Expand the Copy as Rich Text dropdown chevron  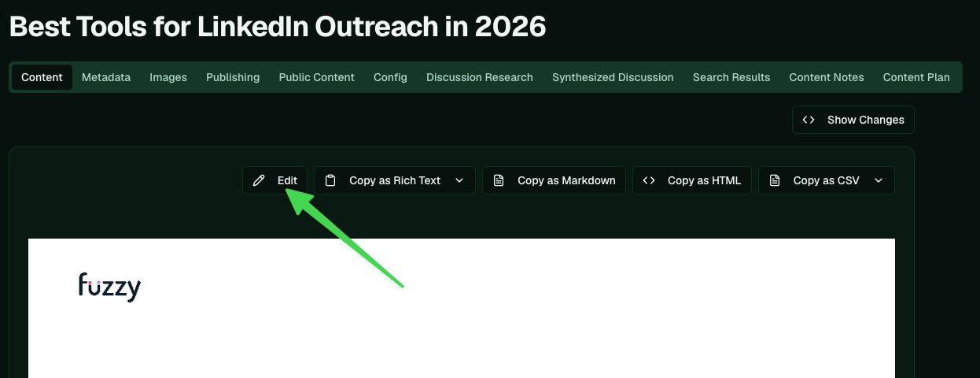coord(459,180)
